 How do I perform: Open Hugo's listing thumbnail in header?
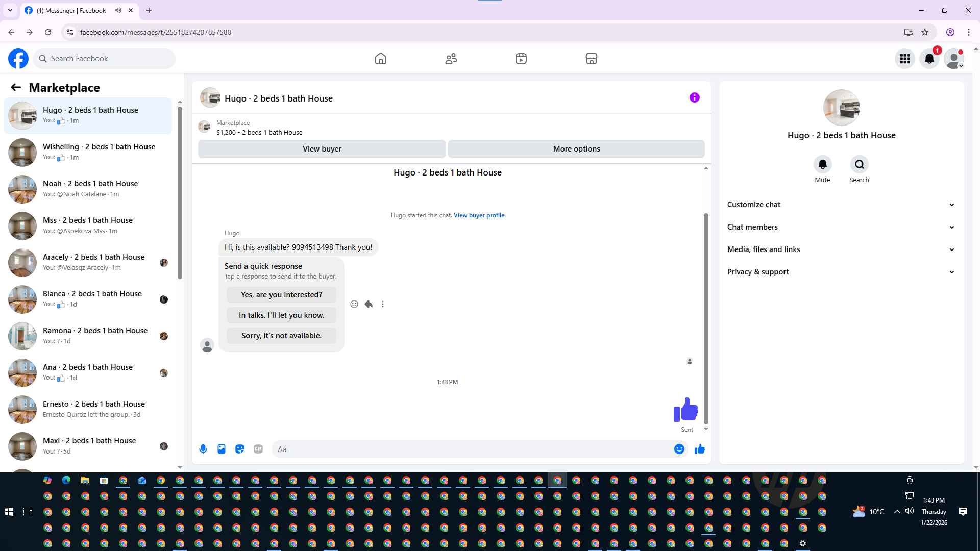210,97
